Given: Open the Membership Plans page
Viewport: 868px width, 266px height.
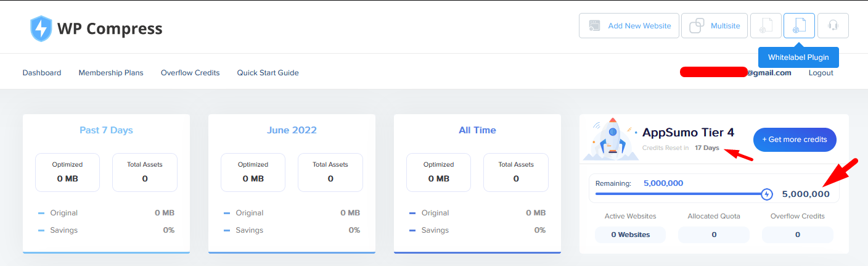Looking at the screenshot, I should click(111, 73).
